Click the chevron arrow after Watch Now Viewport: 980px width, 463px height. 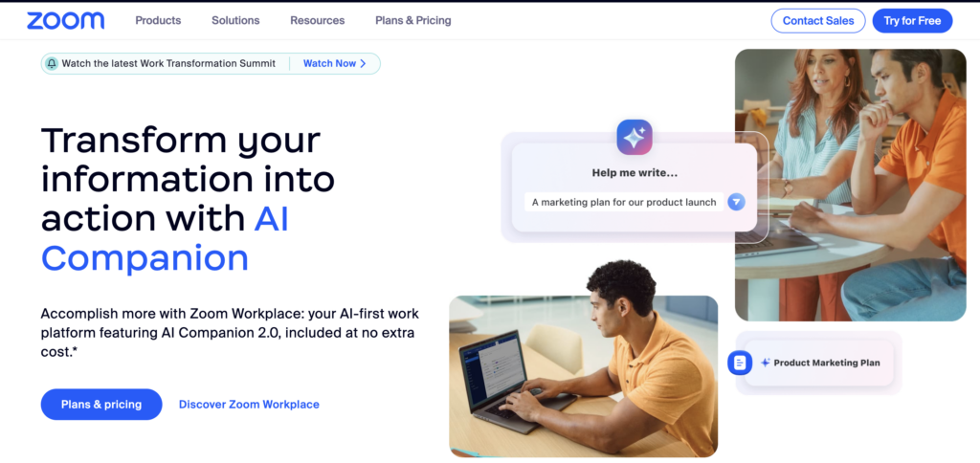coord(363,64)
